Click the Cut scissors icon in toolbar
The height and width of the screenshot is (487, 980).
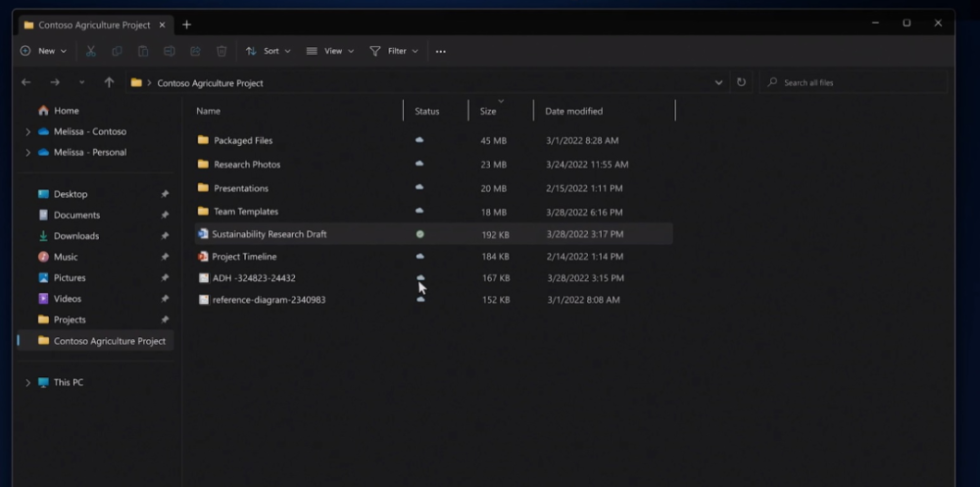[x=90, y=51]
